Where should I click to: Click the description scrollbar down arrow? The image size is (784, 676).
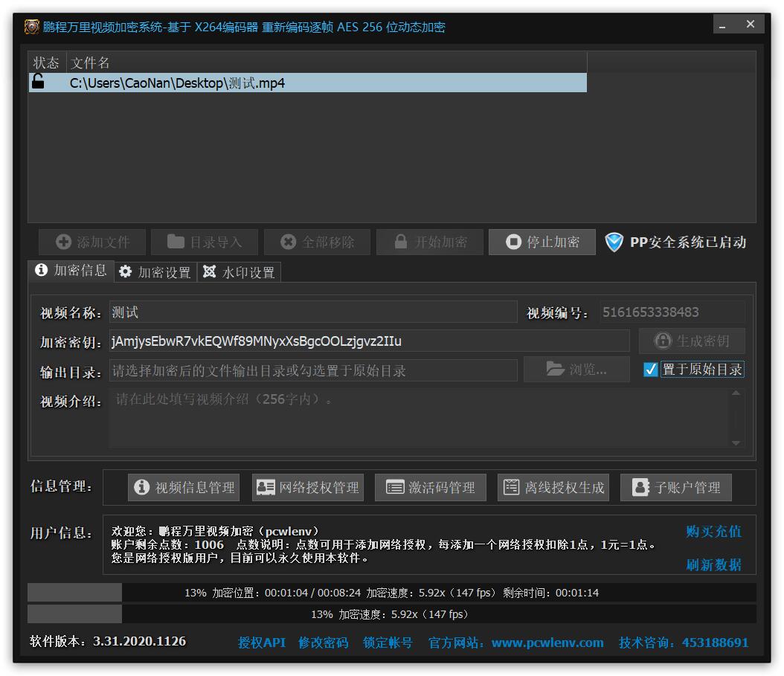(x=736, y=442)
